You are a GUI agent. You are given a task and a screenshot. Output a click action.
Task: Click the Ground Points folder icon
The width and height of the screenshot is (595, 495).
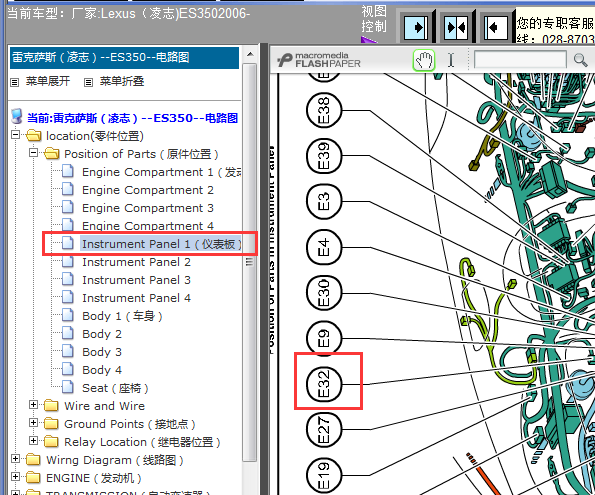tap(52, 424)
